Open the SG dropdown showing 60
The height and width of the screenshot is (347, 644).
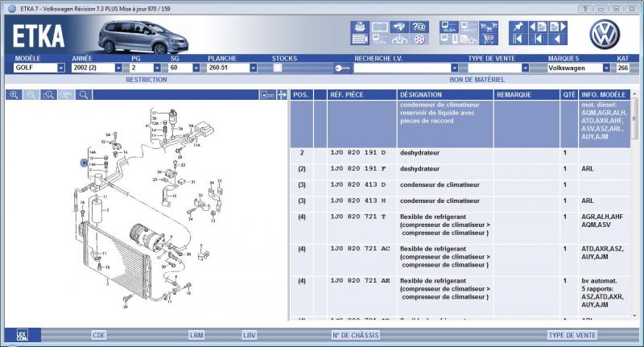tap(184, 68)
